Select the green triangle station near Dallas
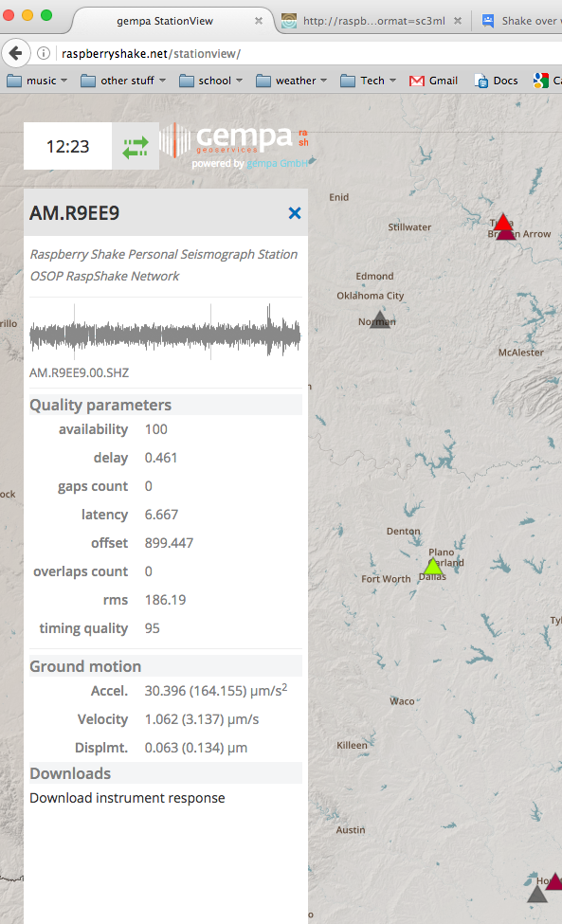The image size is (562, 924). [433, 567]
